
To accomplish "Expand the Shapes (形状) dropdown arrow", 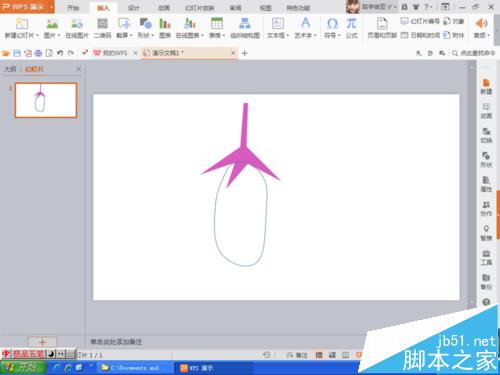I will click(x=152, y=35).
